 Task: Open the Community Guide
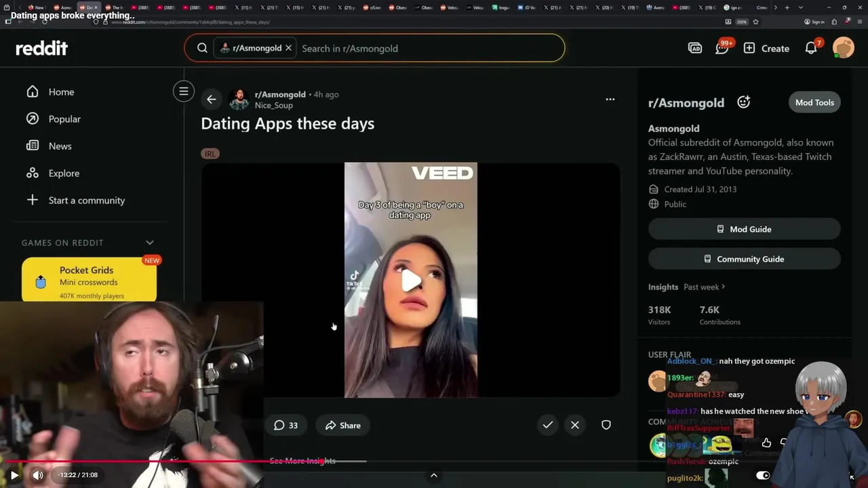tap(744, 259)
